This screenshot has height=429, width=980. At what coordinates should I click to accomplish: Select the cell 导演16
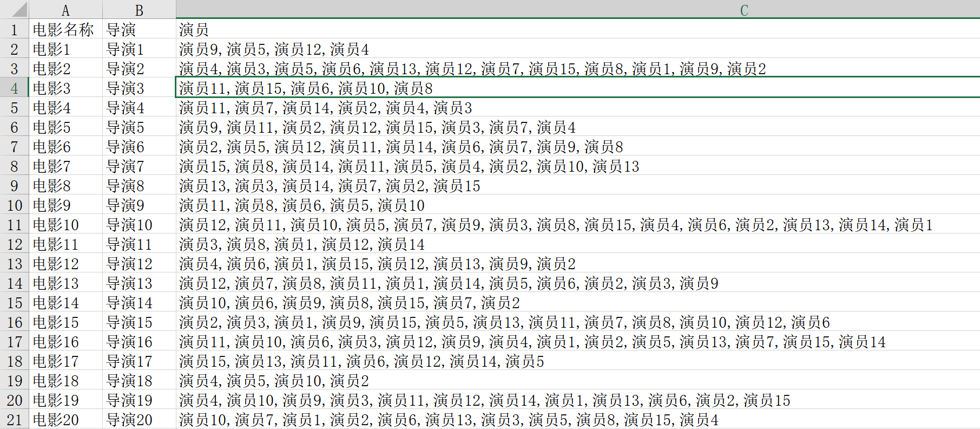139,341
